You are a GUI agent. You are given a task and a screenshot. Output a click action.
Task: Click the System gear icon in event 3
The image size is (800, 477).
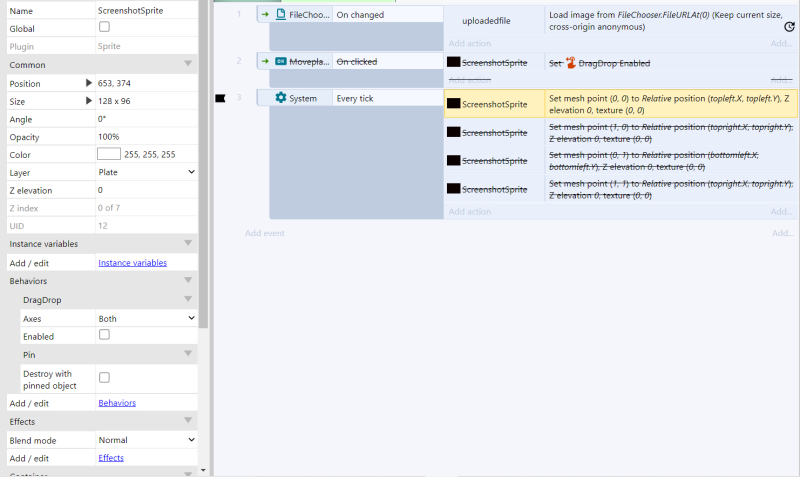[x=281, y=97]
